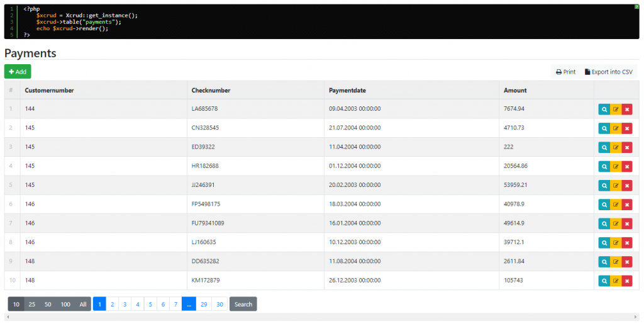Edit the HR182688 payment entry
Viewport: 644px width, 326px height.
pyautogui.click(x=616, y=167)
